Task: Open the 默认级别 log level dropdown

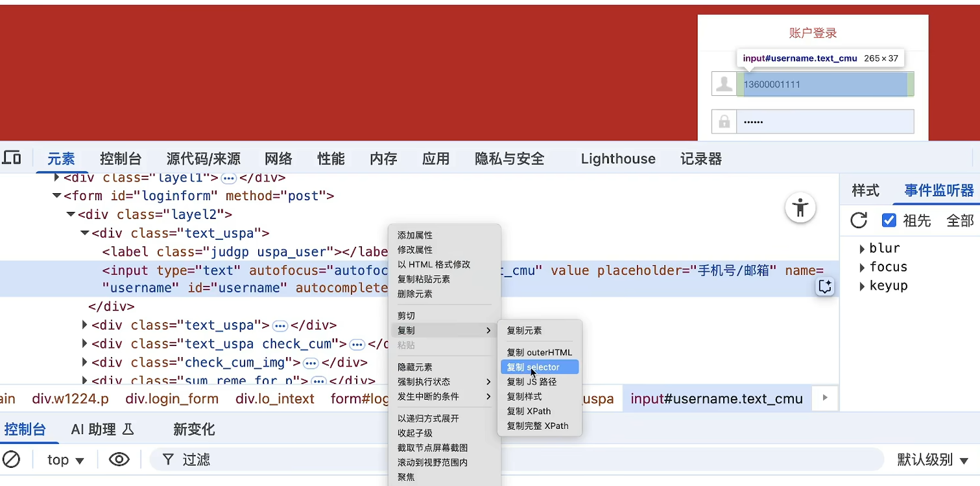Action: click(x=933, y=460)
